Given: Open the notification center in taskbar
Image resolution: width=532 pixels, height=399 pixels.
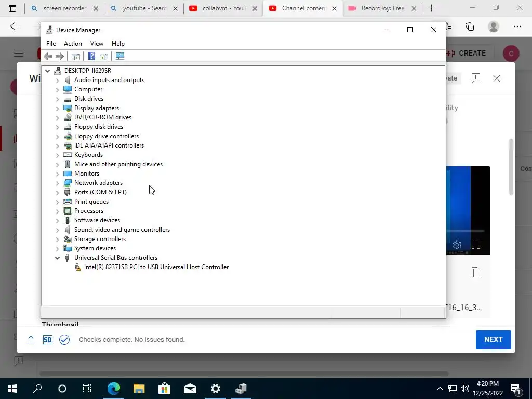Looking at the screenshot, I should [x=516, y=389].
